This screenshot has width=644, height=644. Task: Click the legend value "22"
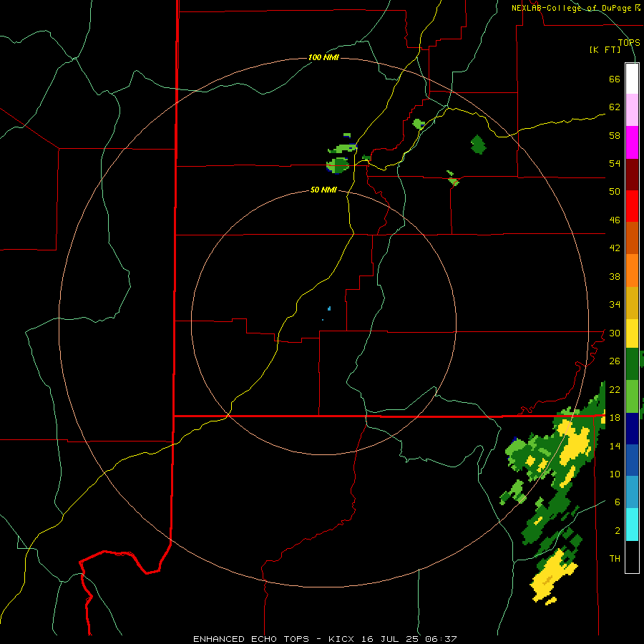point(615,389)
